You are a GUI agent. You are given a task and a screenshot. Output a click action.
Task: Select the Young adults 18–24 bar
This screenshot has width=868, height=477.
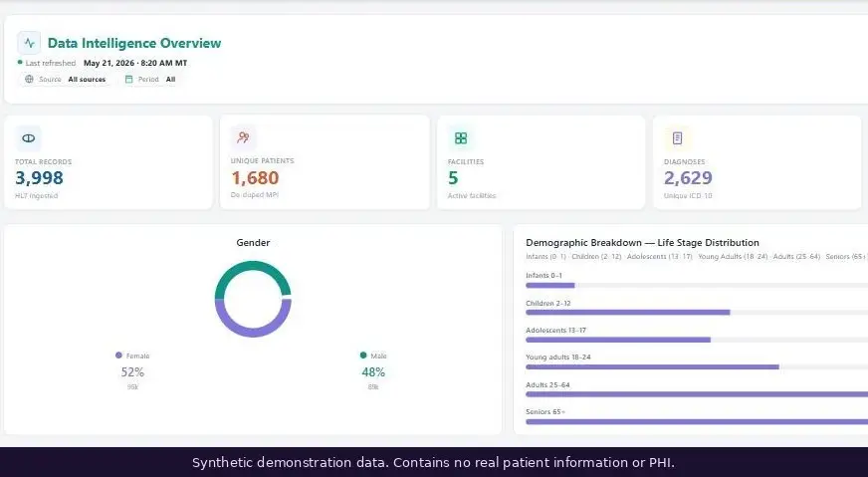point(652,366)
